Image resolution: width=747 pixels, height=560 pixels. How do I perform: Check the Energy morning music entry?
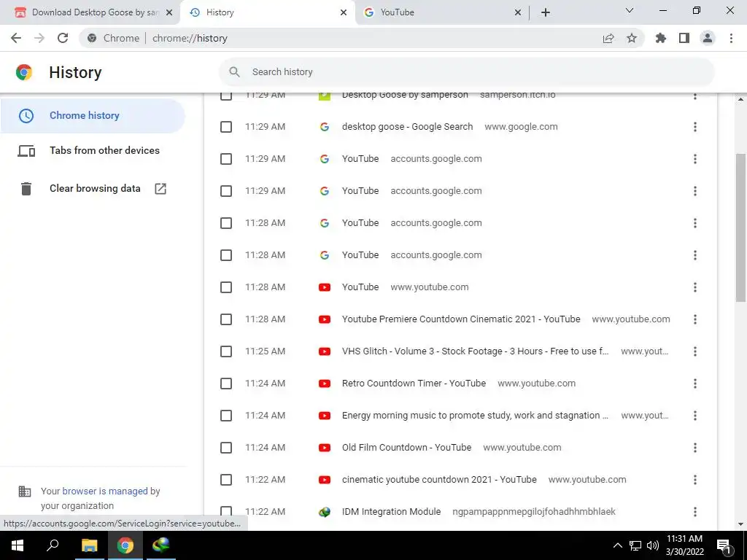(x=226, y=416)
